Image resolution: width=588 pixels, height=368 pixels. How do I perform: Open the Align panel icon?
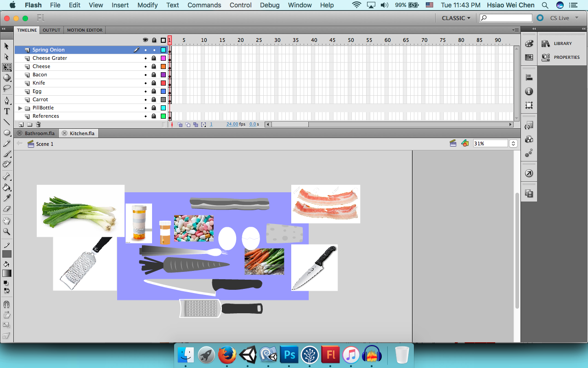pos(529,78)
